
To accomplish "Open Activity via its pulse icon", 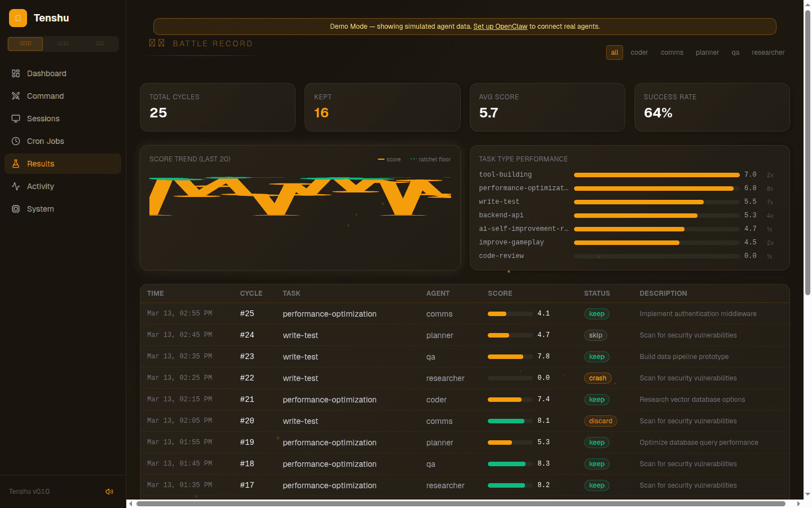I will (x=16, y=186).
